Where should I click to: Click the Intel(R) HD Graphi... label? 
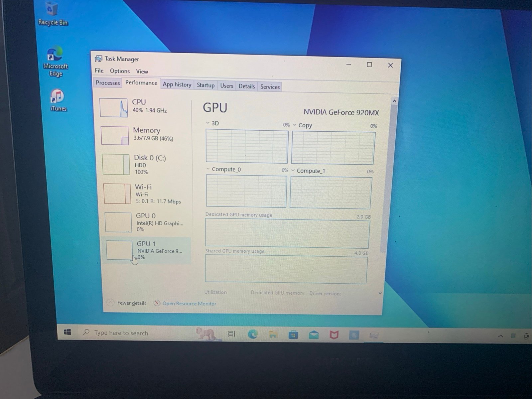pos(160,223)
